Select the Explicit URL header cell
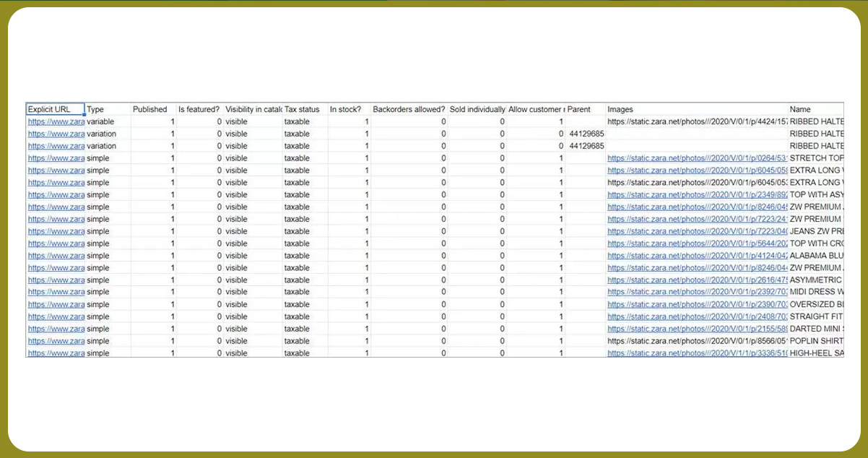Screen dimensions: 868x458 [x=56, y=109]
